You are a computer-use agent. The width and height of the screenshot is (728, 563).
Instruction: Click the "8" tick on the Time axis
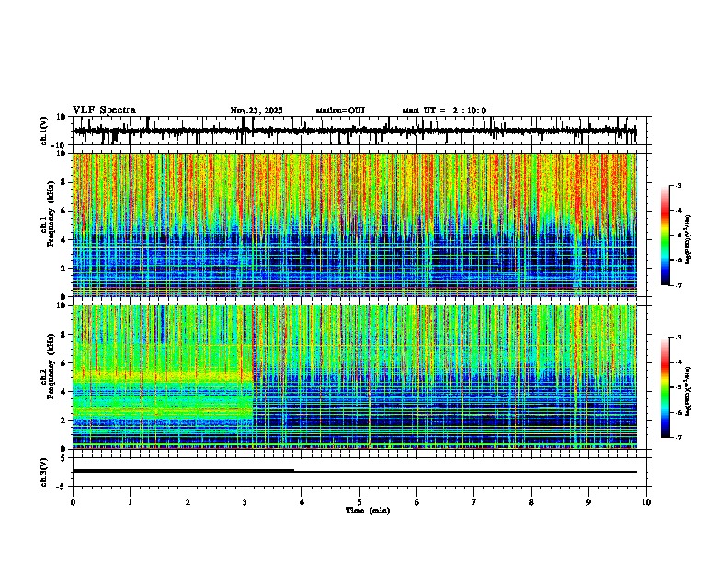[x=531, y=502]
